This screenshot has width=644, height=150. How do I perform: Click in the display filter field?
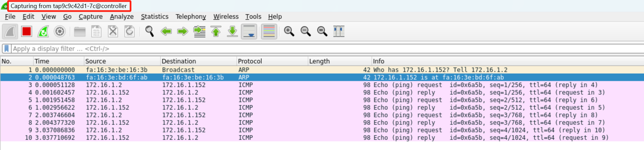(327, 49)
